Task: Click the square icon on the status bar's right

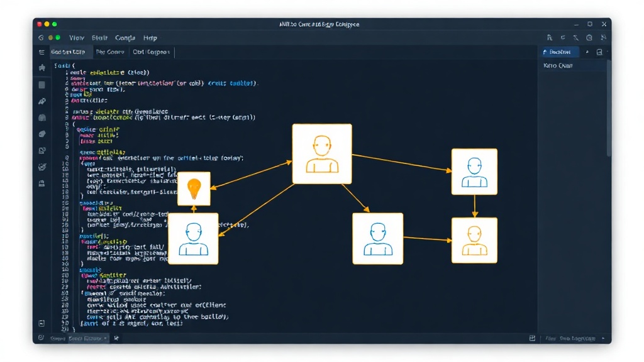Action: (532, 338)
